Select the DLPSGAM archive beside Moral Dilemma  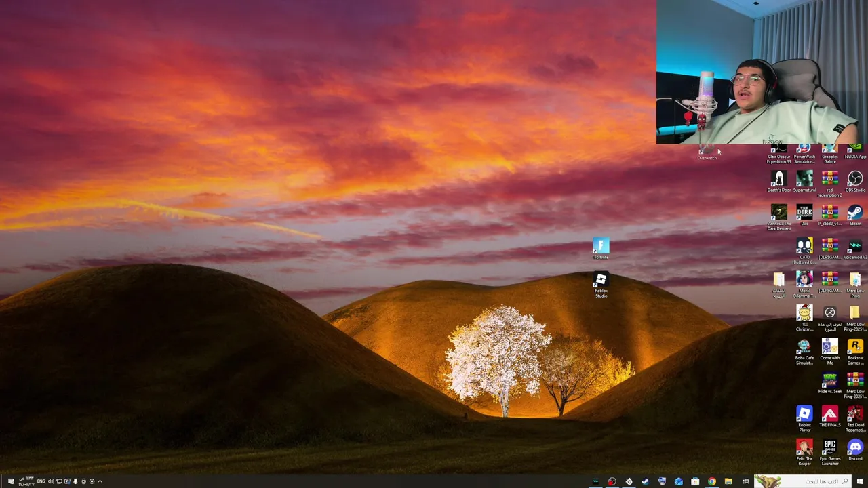click(830, 283)
